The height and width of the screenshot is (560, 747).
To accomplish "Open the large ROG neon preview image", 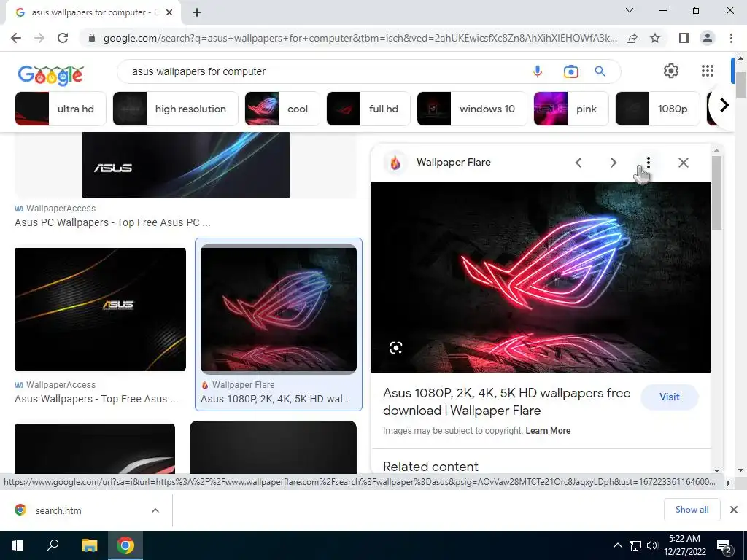I will [541, 277].
